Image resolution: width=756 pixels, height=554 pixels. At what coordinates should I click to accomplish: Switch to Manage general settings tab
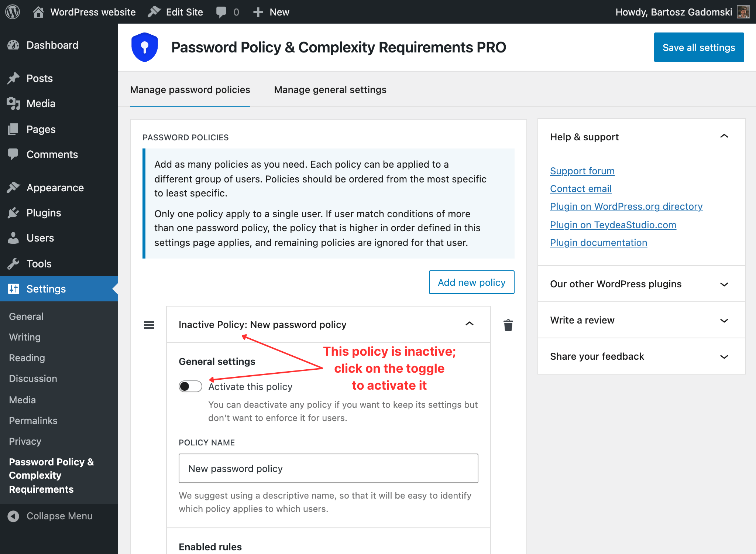[x=330, y=90]
